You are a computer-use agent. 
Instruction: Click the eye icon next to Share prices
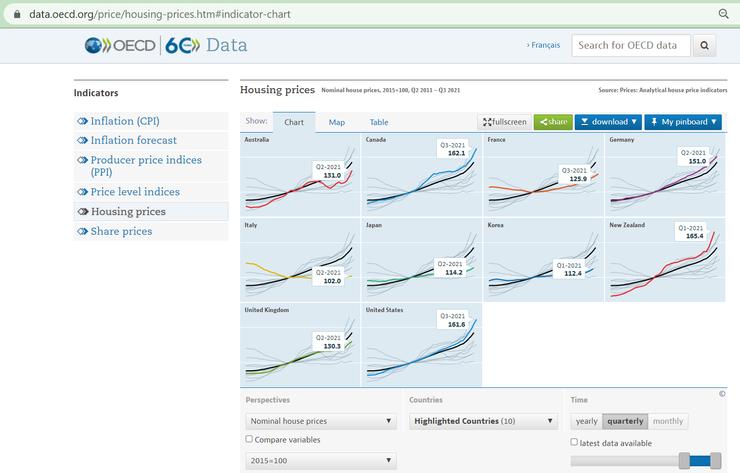(82, 231)
